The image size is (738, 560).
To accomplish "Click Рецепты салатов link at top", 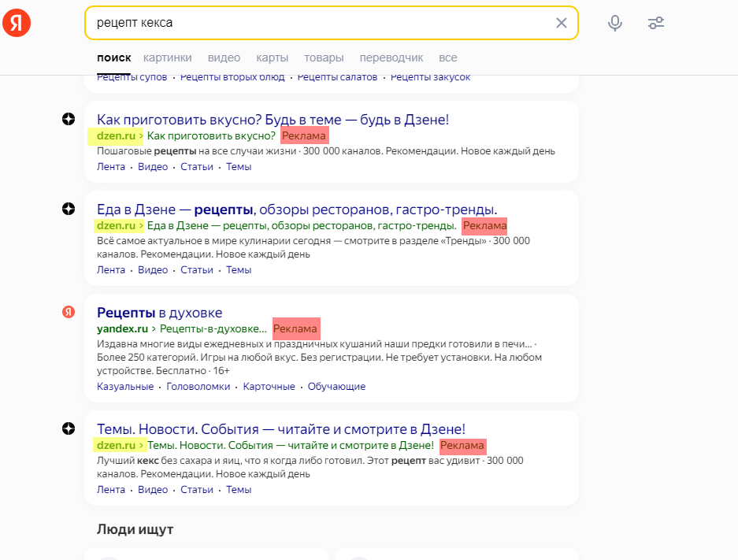I will [337, 77].
